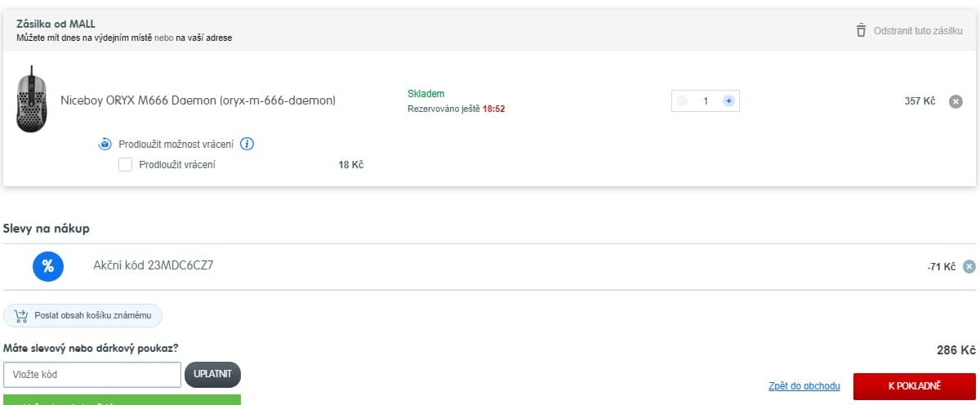Screen dimensions: 980x405
Task: Click the '18 Kč' extended return price
Action: click(x=351, y=165)
